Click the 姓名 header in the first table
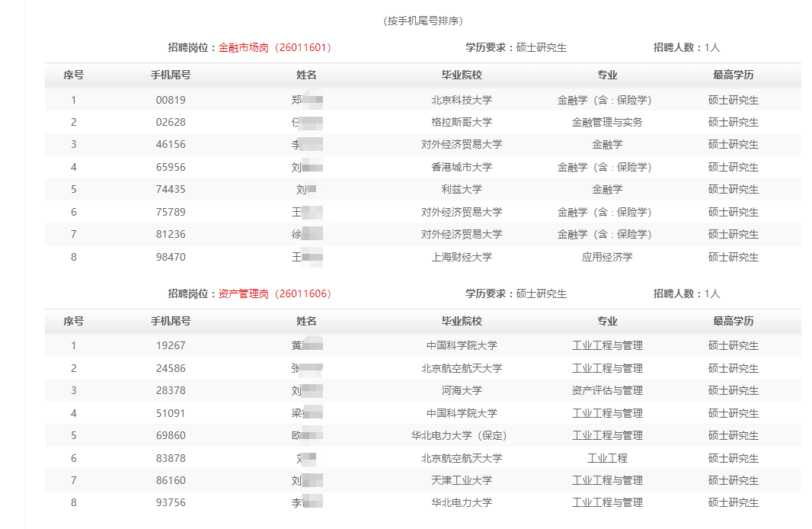 click(x=306, y=75)
